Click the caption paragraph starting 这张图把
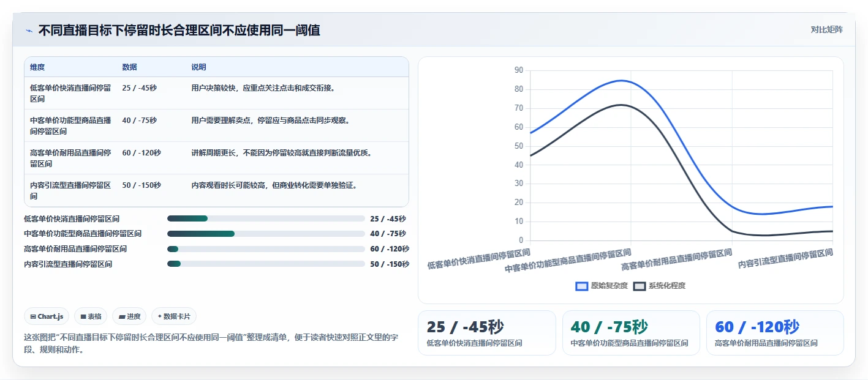Screen dimensions: 868x380 [211, 344]
